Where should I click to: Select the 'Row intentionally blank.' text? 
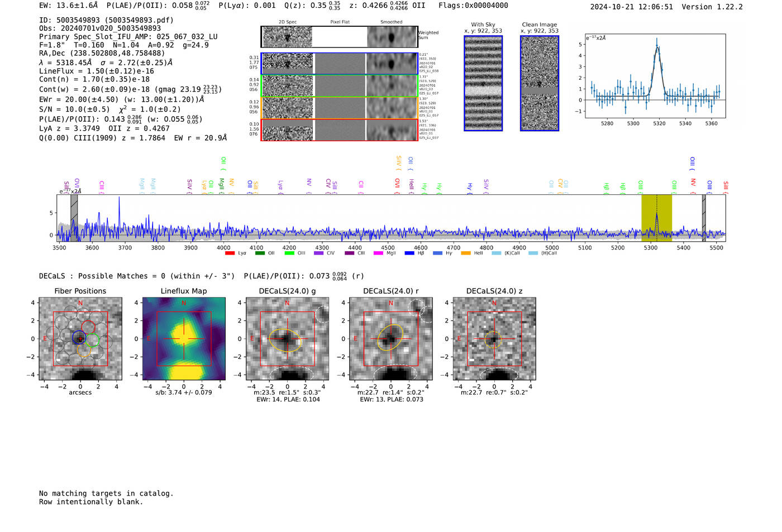[x=91, y=502]
